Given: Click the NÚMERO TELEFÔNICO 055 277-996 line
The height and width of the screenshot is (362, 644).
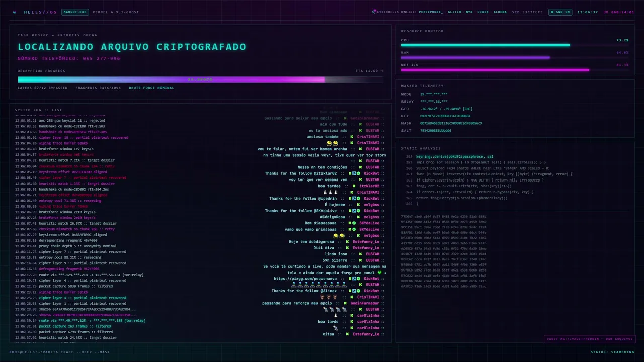Looking at the screenshot, I should (x=69, y=58).
